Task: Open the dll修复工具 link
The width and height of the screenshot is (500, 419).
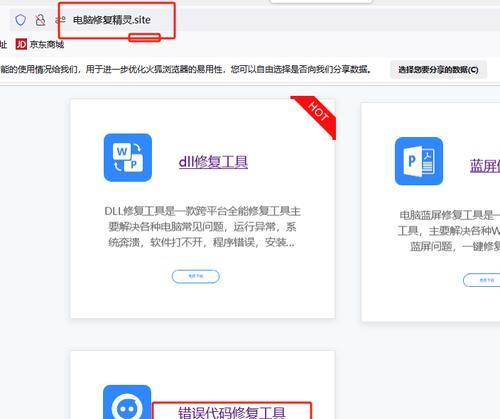Action: pyautogui.click(x=213, y=162)
